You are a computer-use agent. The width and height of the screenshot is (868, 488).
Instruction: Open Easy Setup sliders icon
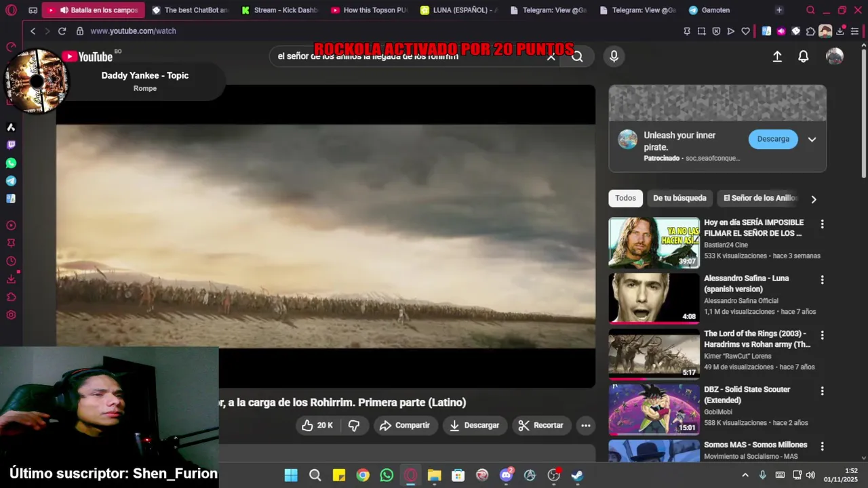(854, 31)
